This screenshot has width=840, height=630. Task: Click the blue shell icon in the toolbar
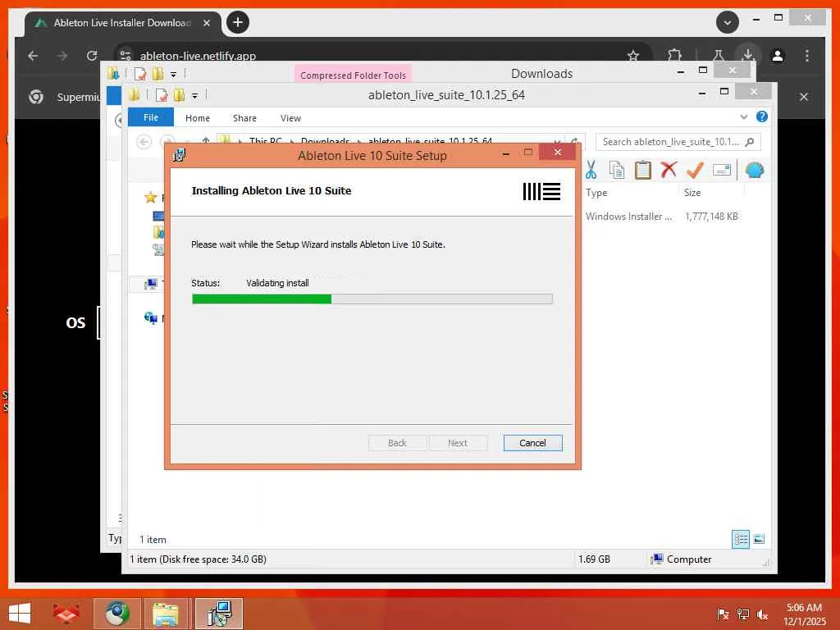[755, 170]
